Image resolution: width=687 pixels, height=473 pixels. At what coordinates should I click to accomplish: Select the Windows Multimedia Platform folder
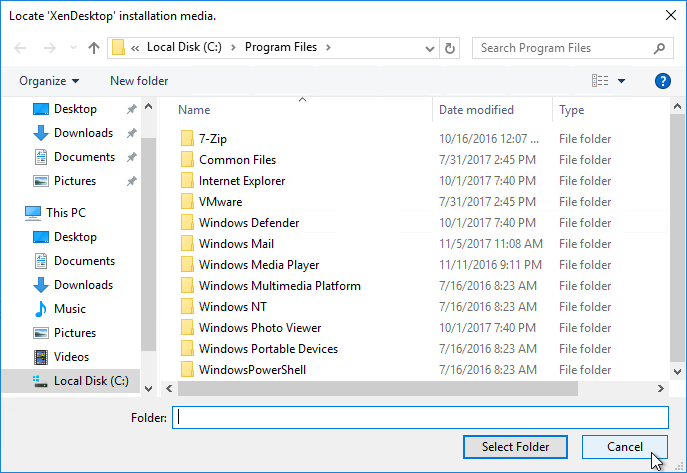(280, 286)
